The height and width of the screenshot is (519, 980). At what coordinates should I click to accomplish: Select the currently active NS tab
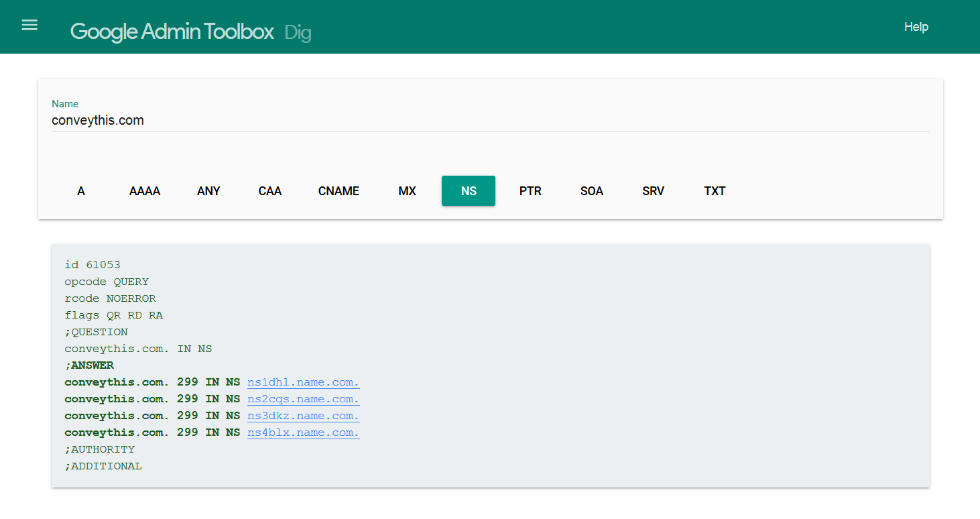coord(468,191)
